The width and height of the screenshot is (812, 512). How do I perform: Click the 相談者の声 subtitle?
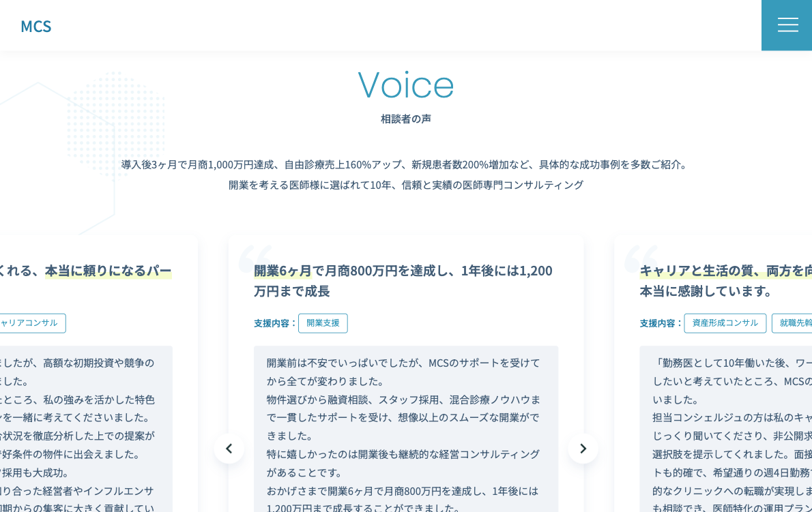coord(406,119)
